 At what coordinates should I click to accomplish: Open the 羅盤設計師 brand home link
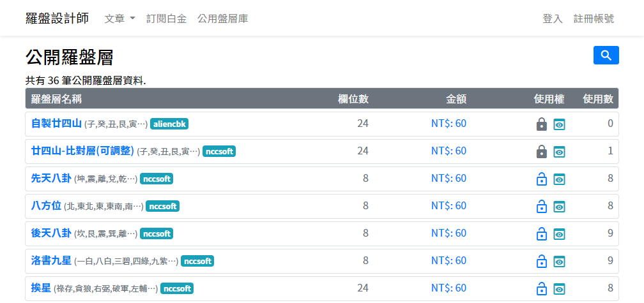57,18
